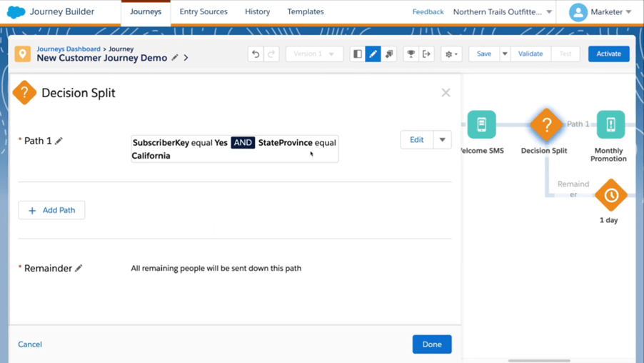The image size is (644, 363).
Task: Close the Decision Split panel
Action: click(x=446, y=92)
